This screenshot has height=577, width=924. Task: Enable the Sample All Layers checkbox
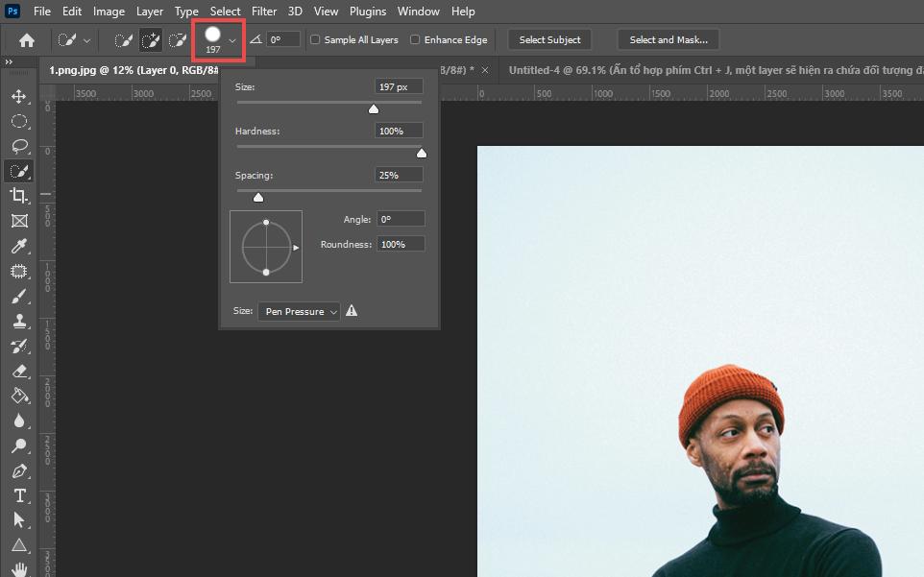314,39
